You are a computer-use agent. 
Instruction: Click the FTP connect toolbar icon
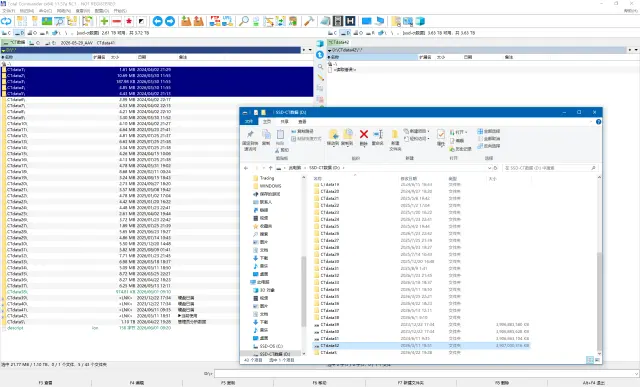[x=215, y=21]
